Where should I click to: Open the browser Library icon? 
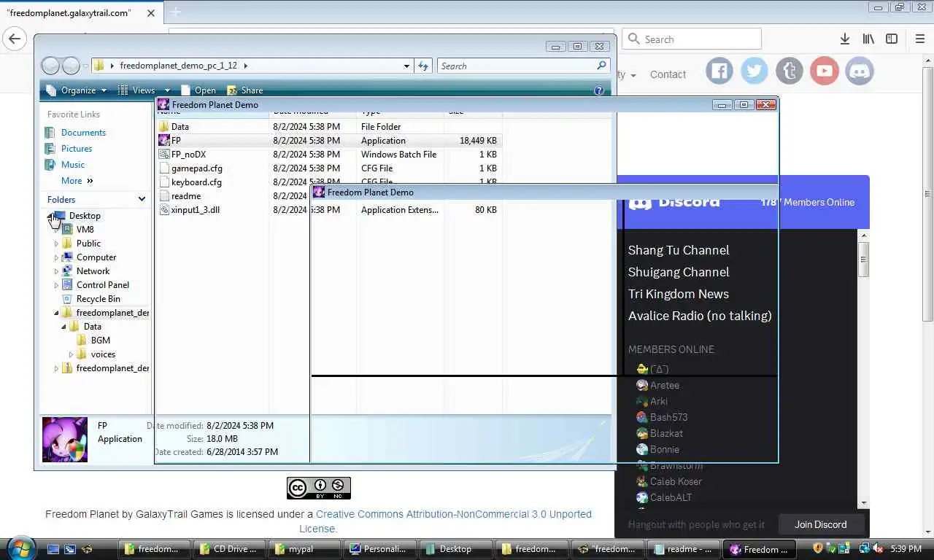click(868, 39)
